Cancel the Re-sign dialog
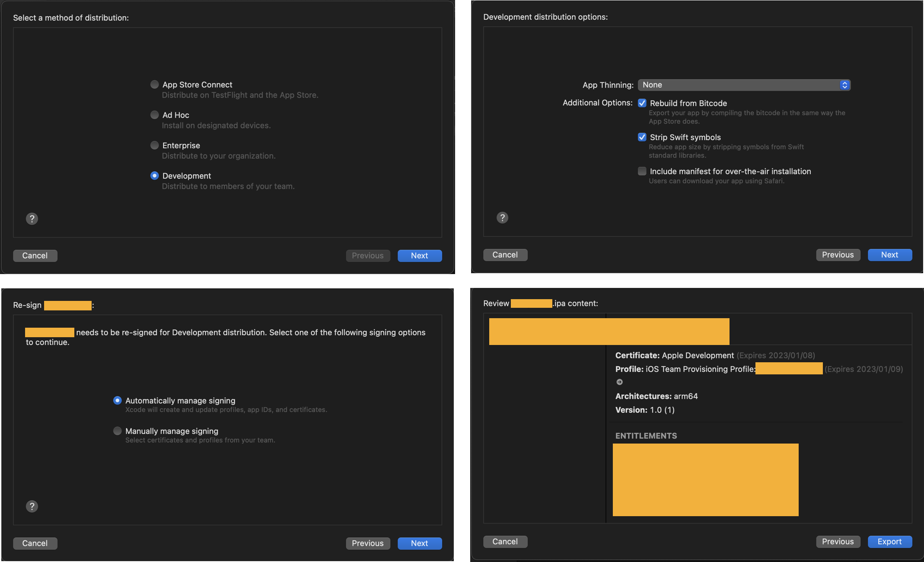924x562 pixels. [x=35, y=543]
